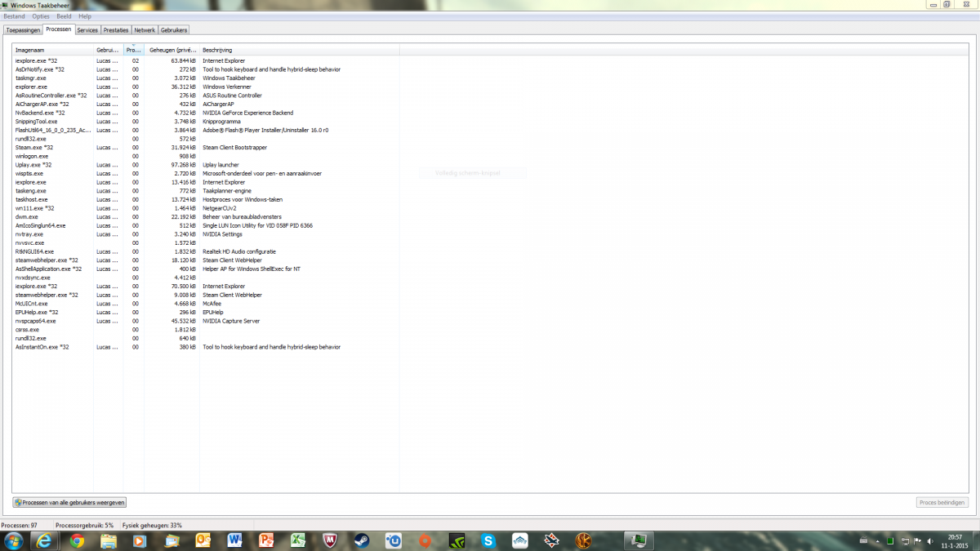Viewport: 980px width, 551px height.
Task: Launch Excel from the taskbar
Action: pyautogui.click(x=298, y=540)
